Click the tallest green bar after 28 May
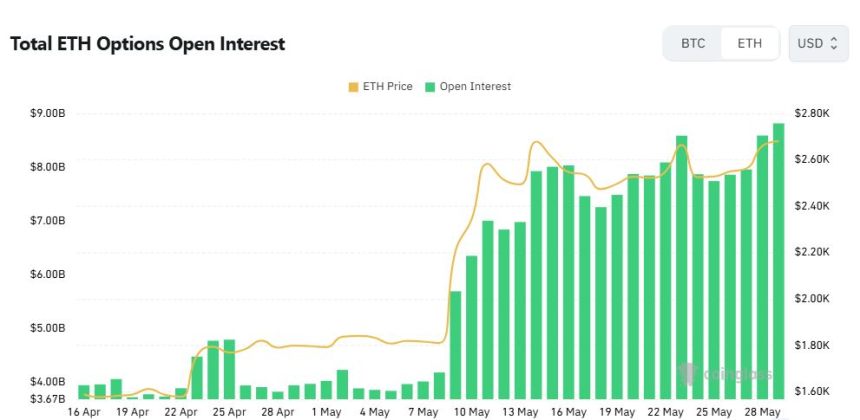Screen dimensions: 860x420 coord(778,261)
